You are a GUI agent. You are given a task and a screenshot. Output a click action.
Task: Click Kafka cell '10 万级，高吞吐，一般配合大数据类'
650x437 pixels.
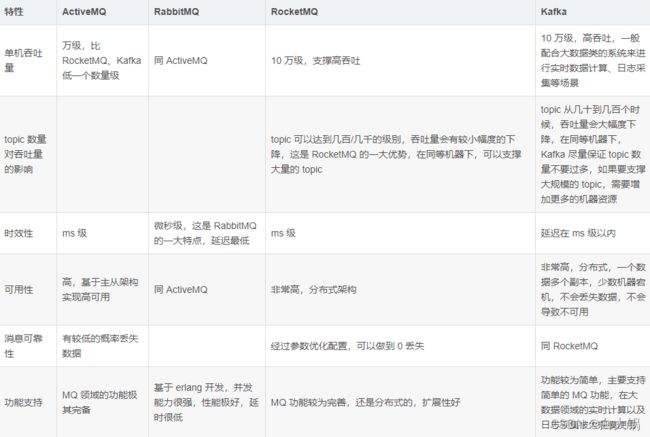point(593,61)
